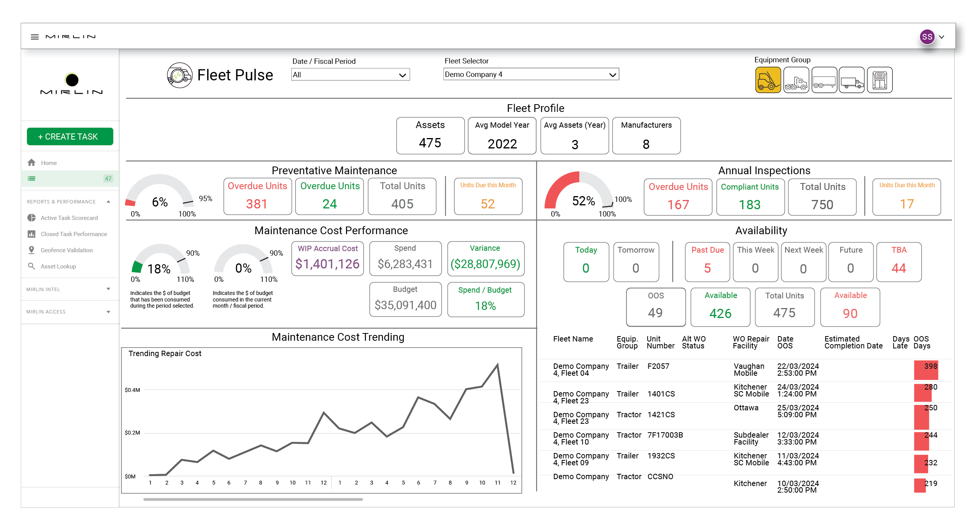Click the horizontal scrollbar below the chart
The height and width of the screenshot is (523, 980).
click(x=252, y=499)
